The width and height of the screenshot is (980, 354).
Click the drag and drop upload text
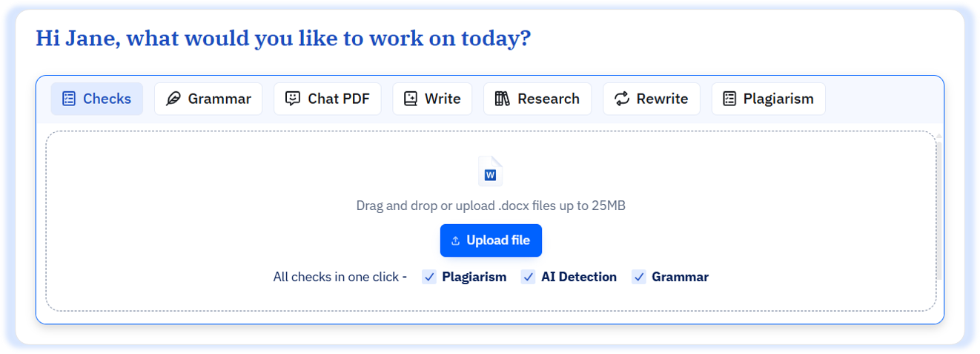point(491,206)
